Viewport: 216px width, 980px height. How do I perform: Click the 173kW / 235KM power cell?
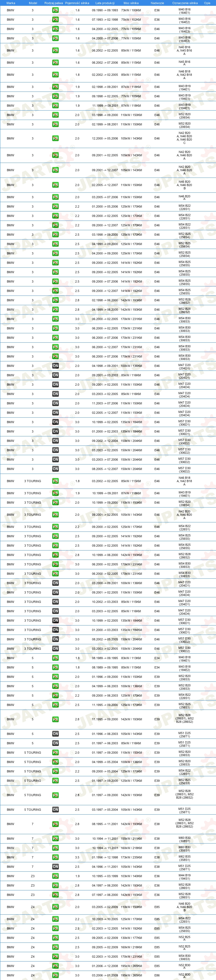click(x=131, y=858)
